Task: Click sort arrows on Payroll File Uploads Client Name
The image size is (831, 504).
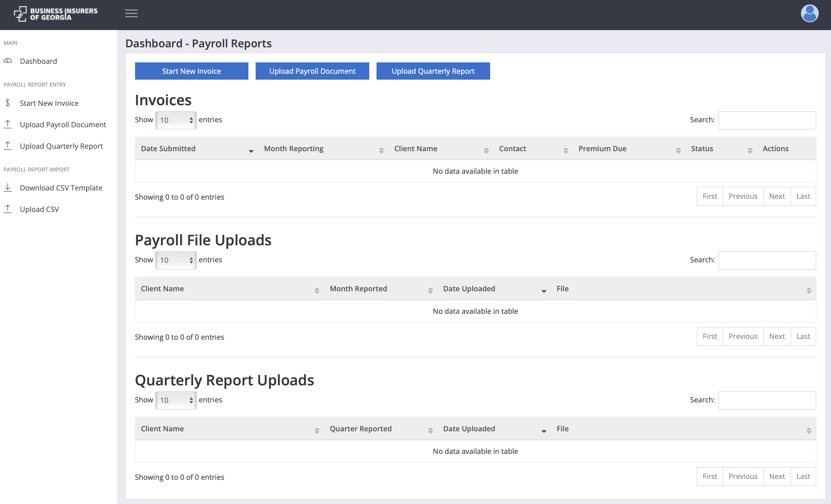Action: (317, 291)
